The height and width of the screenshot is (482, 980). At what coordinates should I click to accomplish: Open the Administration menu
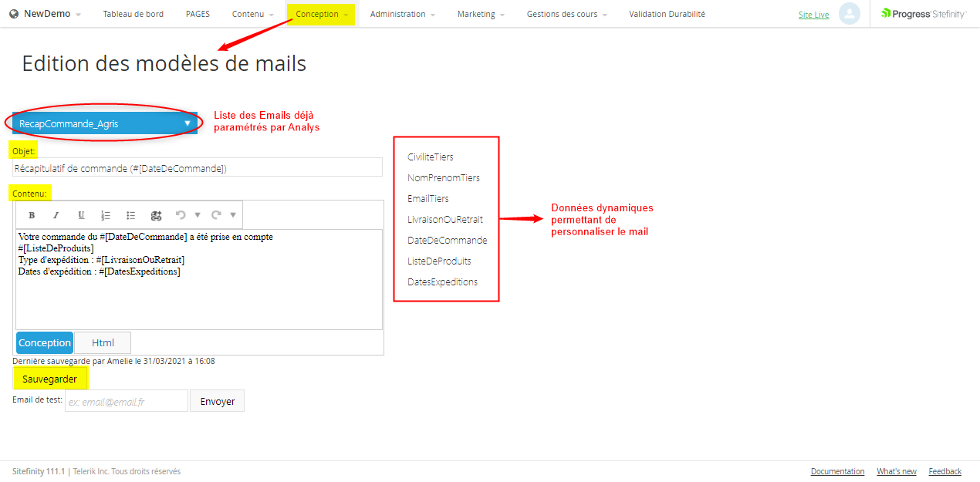(402, 14)
